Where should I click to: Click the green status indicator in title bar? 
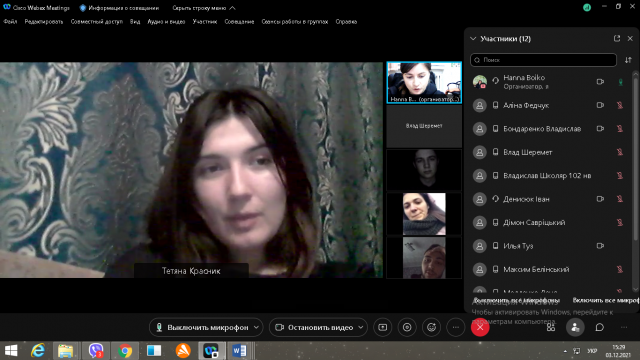click(x=587, y=7)
